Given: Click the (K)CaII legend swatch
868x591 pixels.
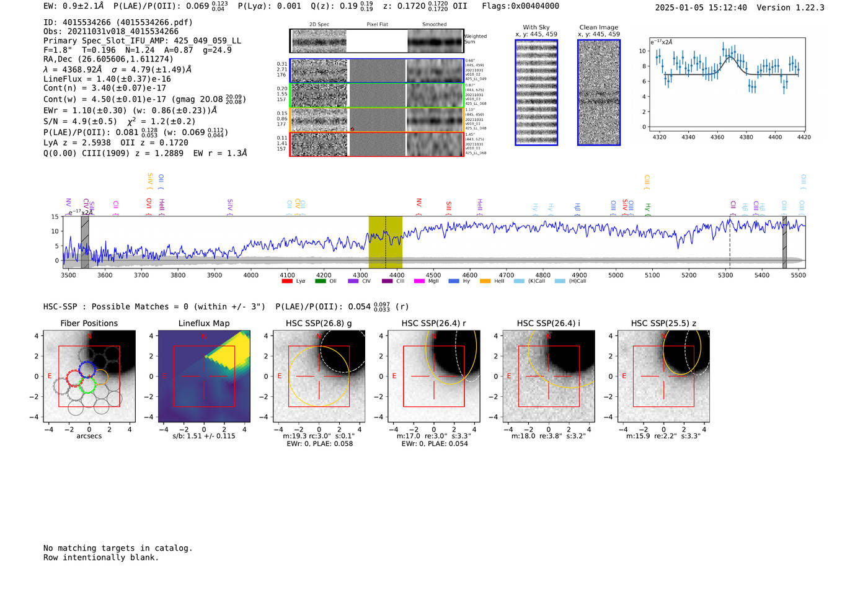Looking at the screenshot, I should pyautogui.click(x=519, y=281).
